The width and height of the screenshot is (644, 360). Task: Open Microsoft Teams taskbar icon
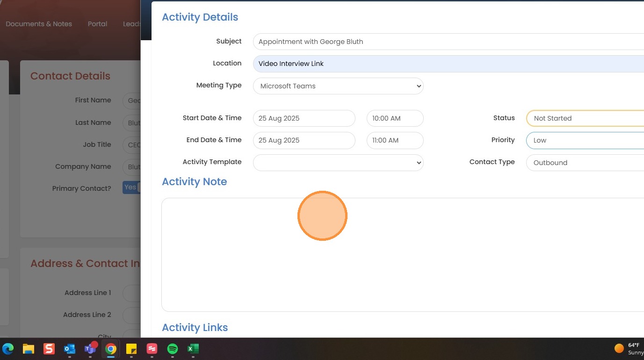90,349
